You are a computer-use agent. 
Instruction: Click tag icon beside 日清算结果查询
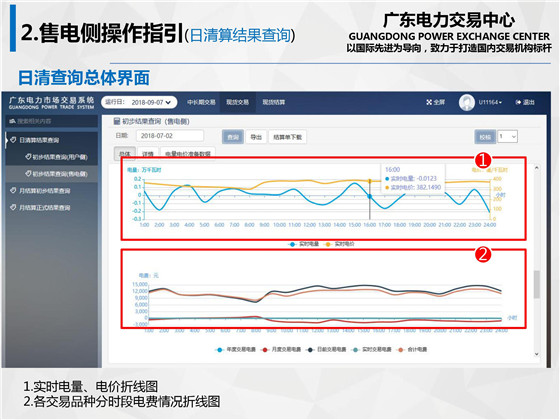[14, 140]
